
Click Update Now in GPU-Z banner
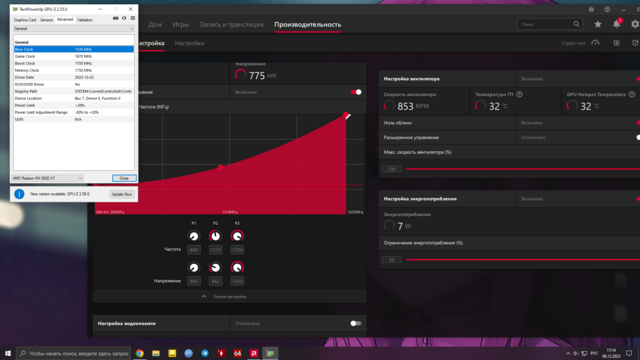coord(122,194)
